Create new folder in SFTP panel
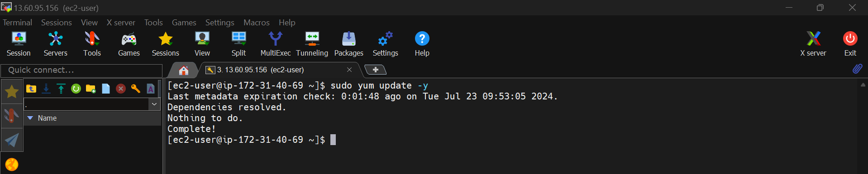 pos(91,89)
